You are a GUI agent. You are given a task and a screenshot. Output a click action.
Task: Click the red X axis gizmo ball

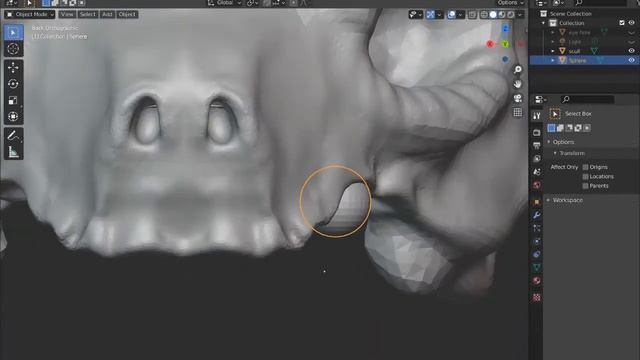pos(490,44)
